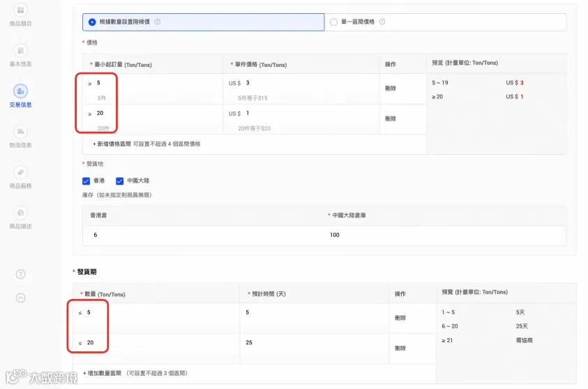
Task: Delete the 20-ton lead-time row
Action: [x=400, y=348]
